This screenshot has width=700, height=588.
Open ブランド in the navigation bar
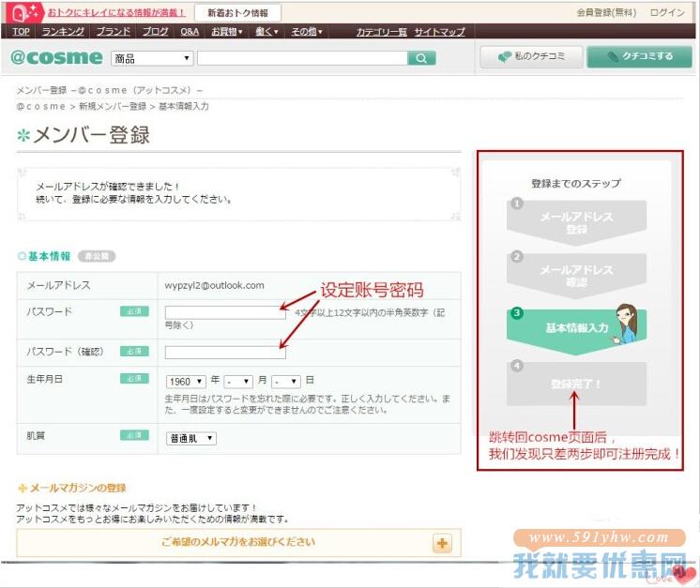tap(114, 32)
